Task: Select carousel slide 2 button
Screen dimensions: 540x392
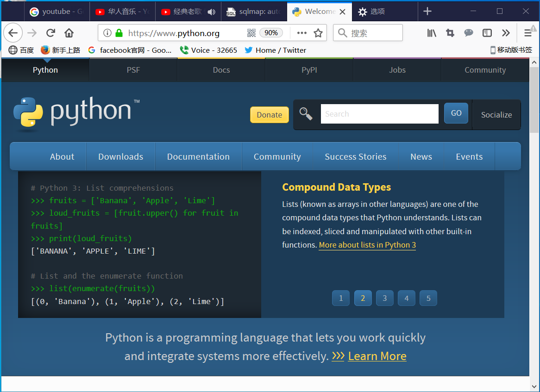Action: (363, 298)
